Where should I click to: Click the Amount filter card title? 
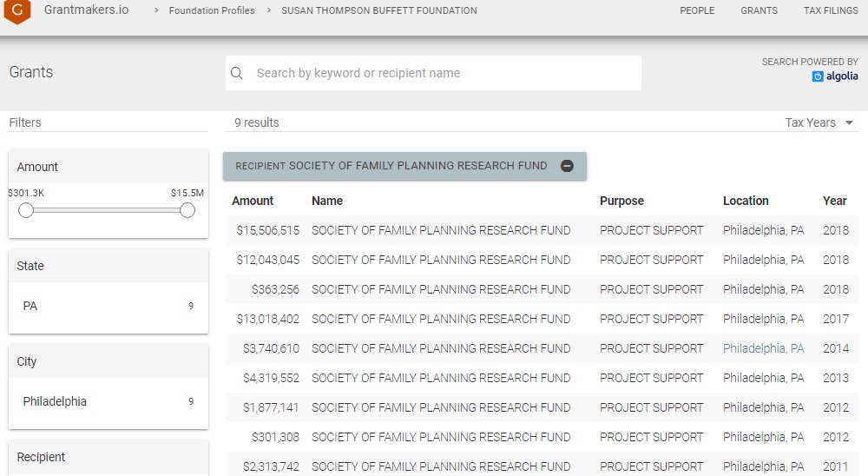(x=37, y=167)
